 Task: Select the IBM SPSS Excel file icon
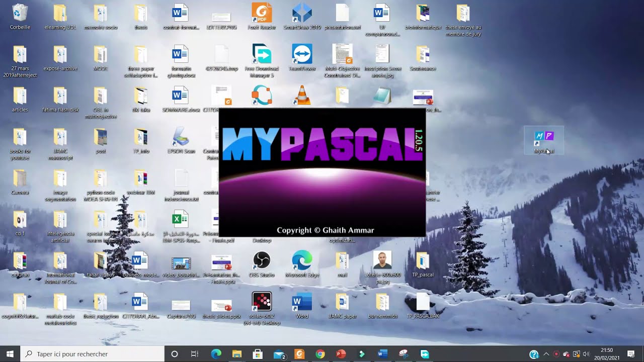pos(181,220)
